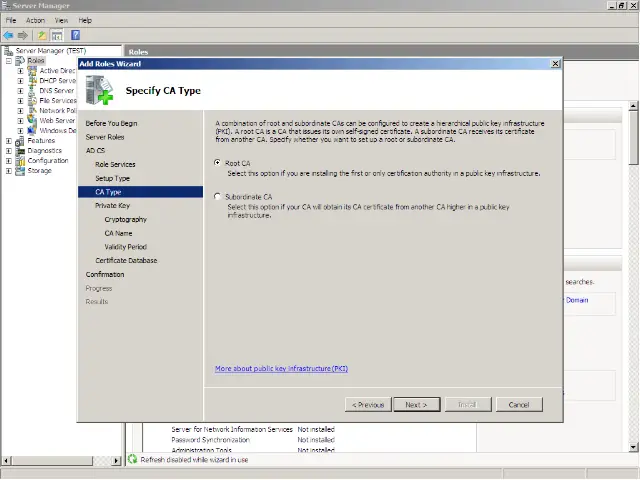Click the Web Server role icon
The height and width of the screenshot is (480, 640).
tap(32, 121)
